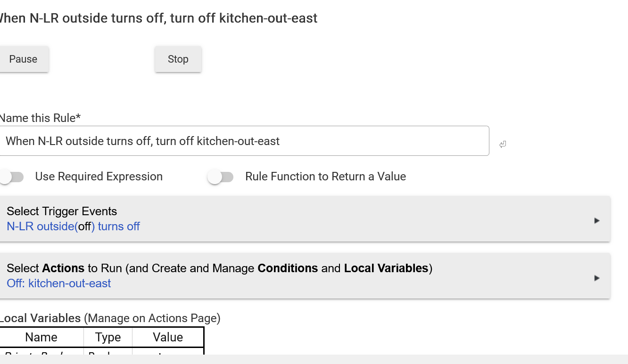
Task: Expand Select Trigger Events using its arrow
Action: 597,220
